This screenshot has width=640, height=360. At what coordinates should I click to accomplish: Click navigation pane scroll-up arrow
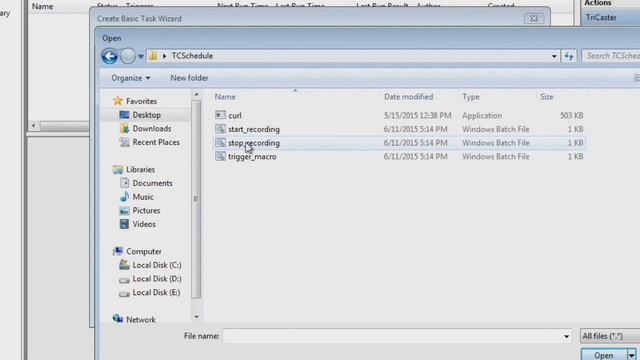196,95
